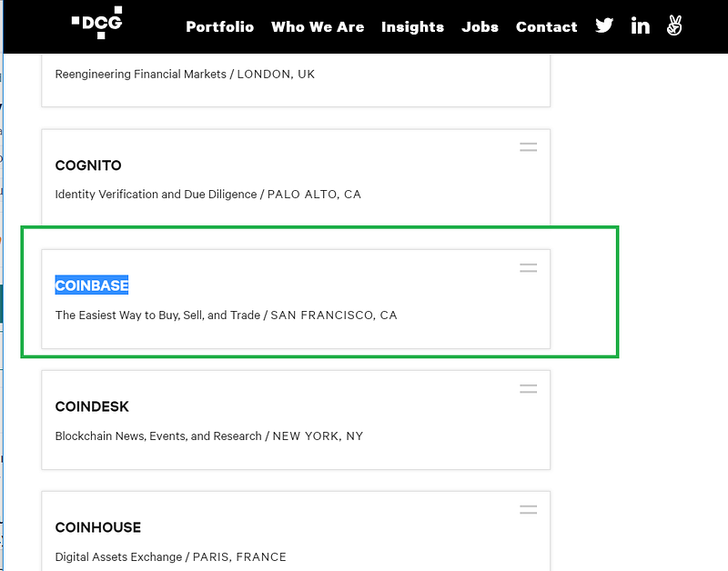Open the AngelList peace-hand icon

pyautogui.click(x=674, y=25)
